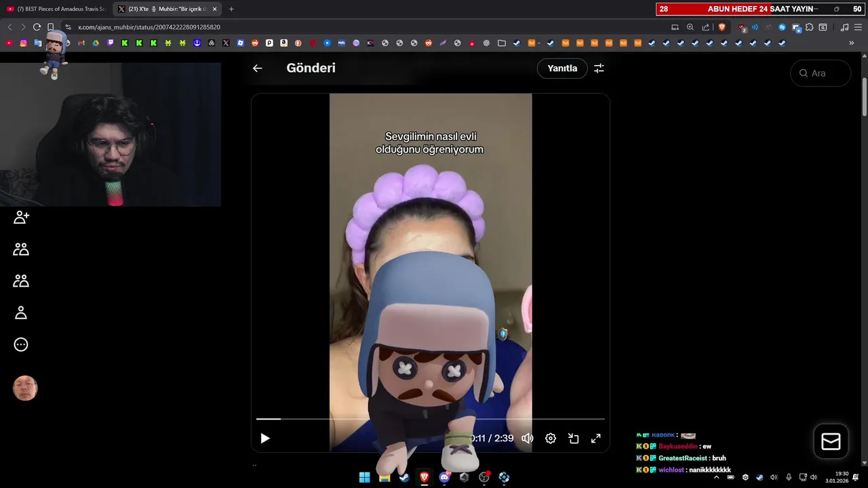Seek along the video progress bar
The image size is (868, 488).
coord(430,419)
